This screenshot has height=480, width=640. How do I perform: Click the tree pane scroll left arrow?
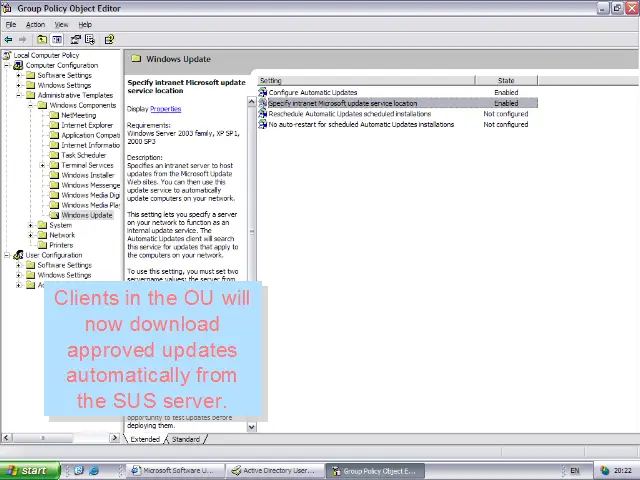point(6,438)
